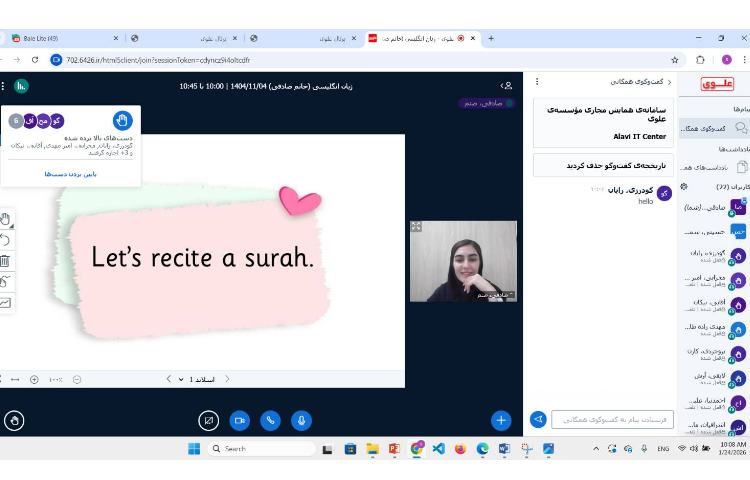
Task: Mute or unmute the microphone
Action: (x=301, y=421)
